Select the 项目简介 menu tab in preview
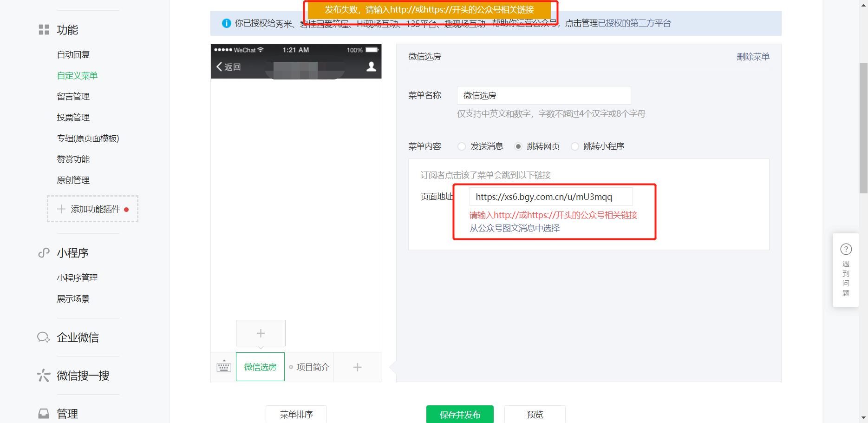The width and height of the screenshot is (868, 423). click(x=309, y=367)
